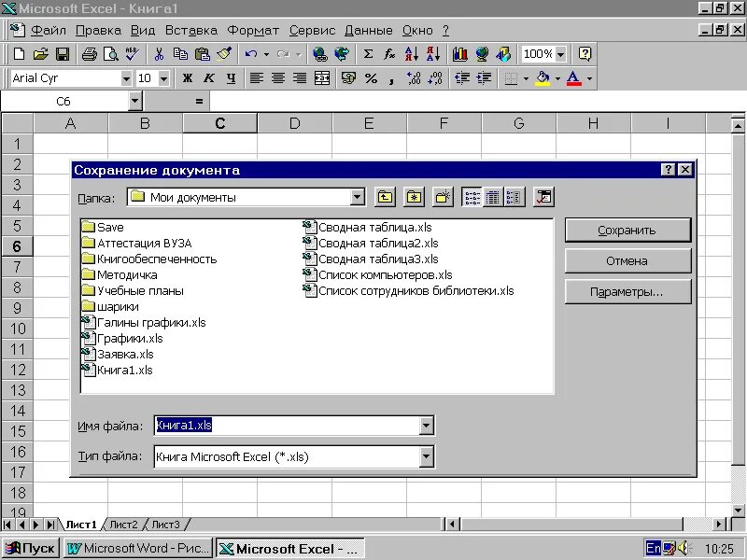Click the En language indicator in the tray
The height and width of the screenshot is (560, 747).
653,548
